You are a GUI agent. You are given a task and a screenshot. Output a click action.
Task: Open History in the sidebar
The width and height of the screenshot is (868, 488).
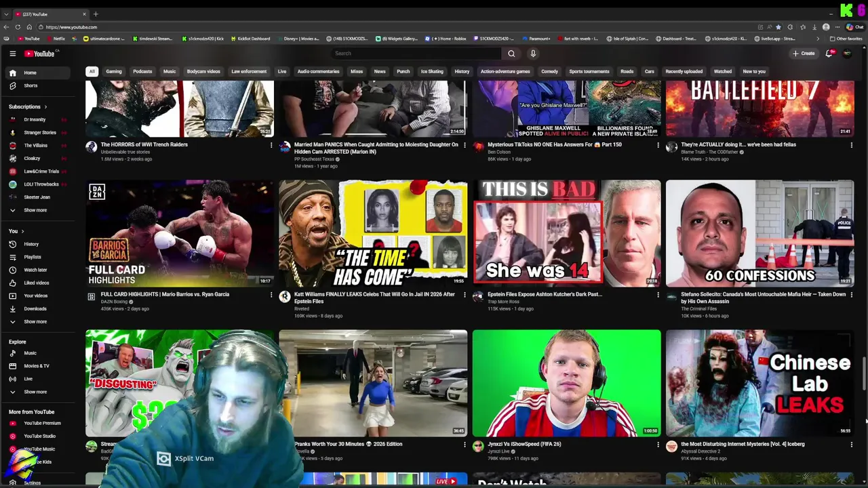(37, 244)
